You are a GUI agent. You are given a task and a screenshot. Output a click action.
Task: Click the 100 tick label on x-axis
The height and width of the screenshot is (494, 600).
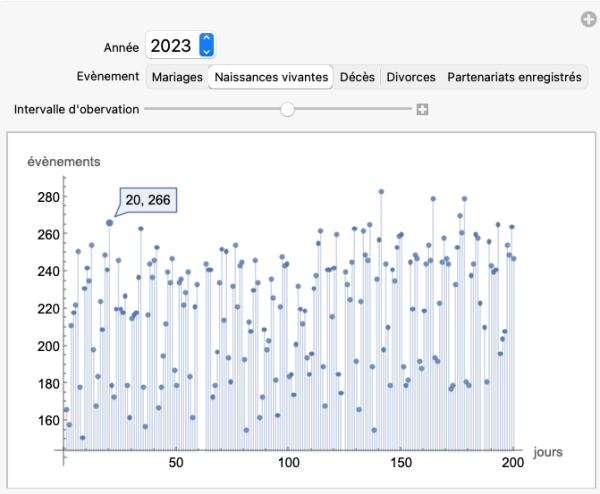click(x=289, y=464)
